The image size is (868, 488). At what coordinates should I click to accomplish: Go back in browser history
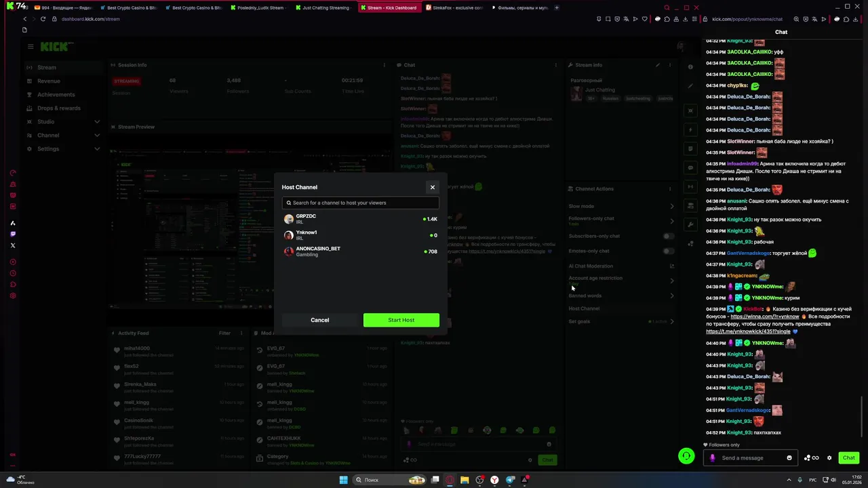[x=25, y=19]
